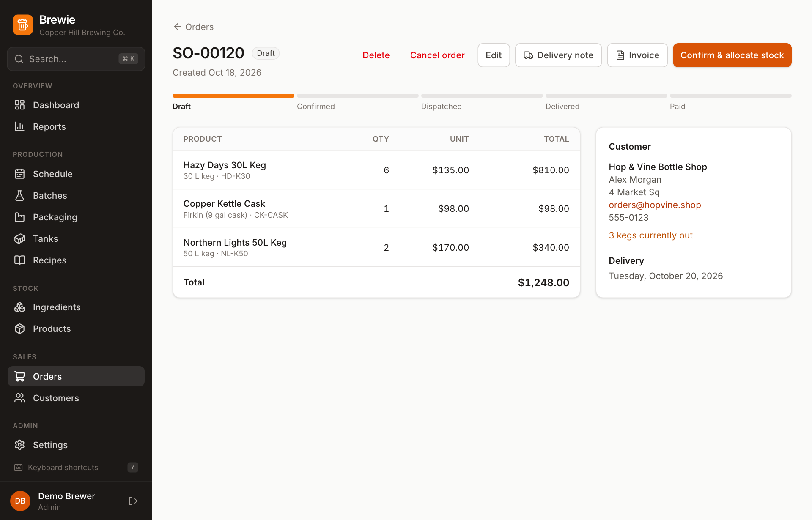Click the Products box icon

tap(20, 328)
